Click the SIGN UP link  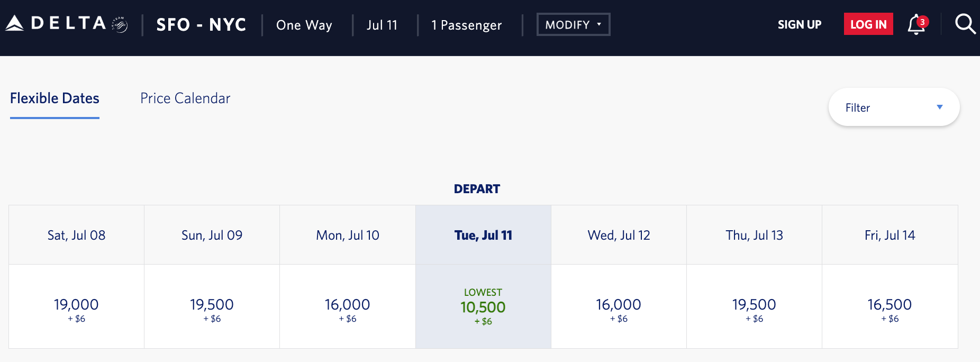pyautogui.click(x=799, y=24)
